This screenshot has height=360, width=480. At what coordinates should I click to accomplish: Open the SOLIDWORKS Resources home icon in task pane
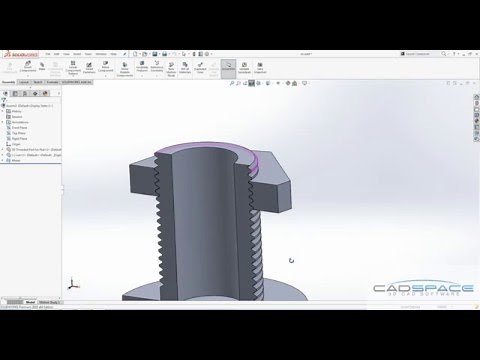(477, 97)
